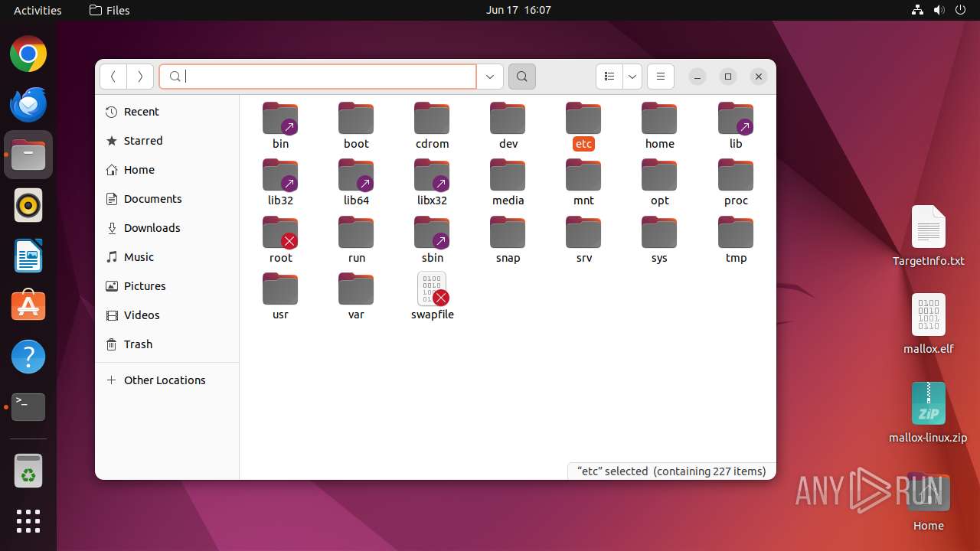Select mallox.elf on desktop
This screenshot has height=551, width=980.
click(x=929, y=324)
